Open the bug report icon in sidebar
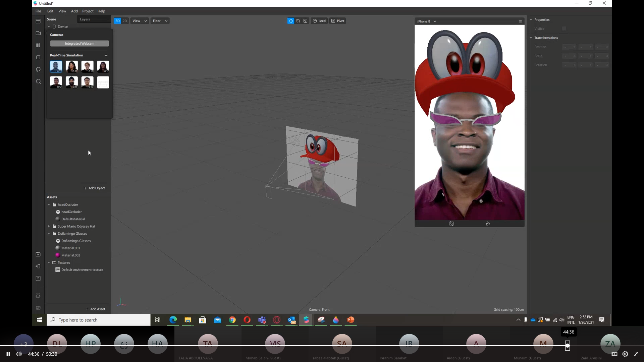 click(x=38, y=296)
